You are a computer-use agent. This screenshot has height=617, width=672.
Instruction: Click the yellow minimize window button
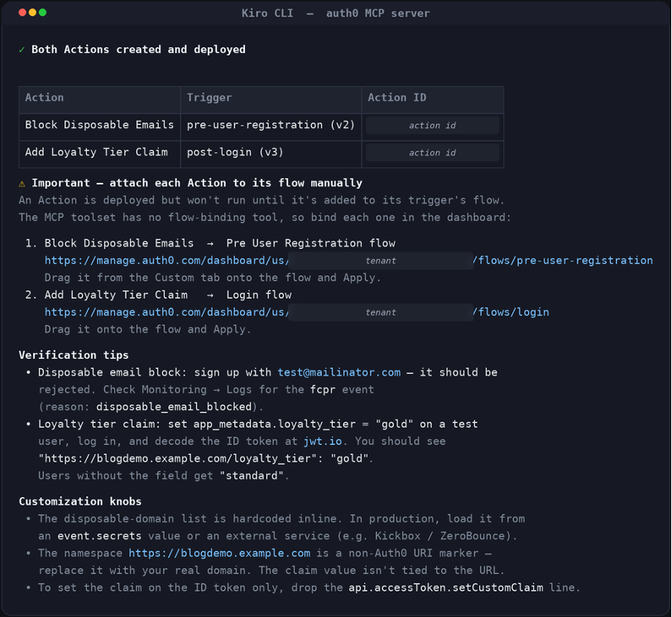click(x=32, y=12)
